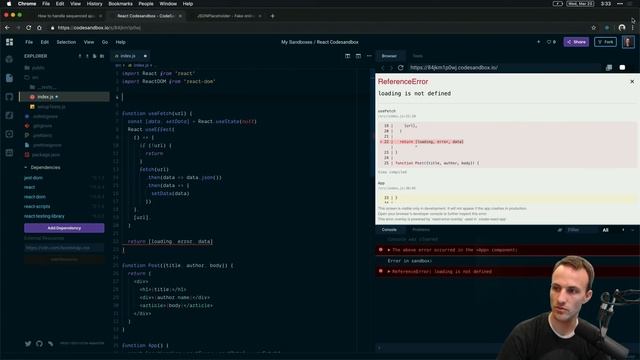Open the GitHub sidebar panel

click(9, 97)
